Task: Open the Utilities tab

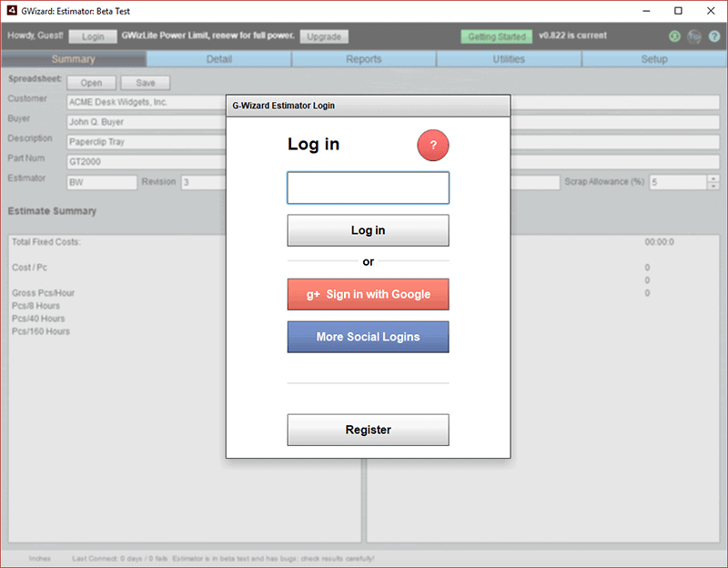Action: pos(508,58)
